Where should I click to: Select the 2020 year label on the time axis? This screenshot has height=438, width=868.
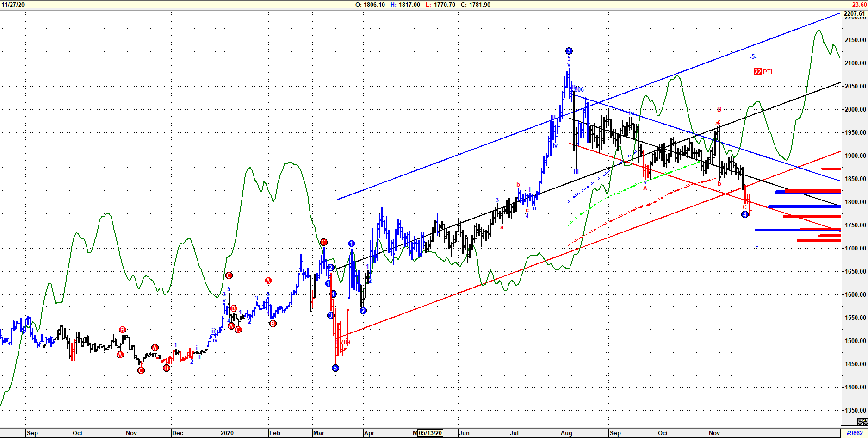pyautogui.click(x=227, y=433)
